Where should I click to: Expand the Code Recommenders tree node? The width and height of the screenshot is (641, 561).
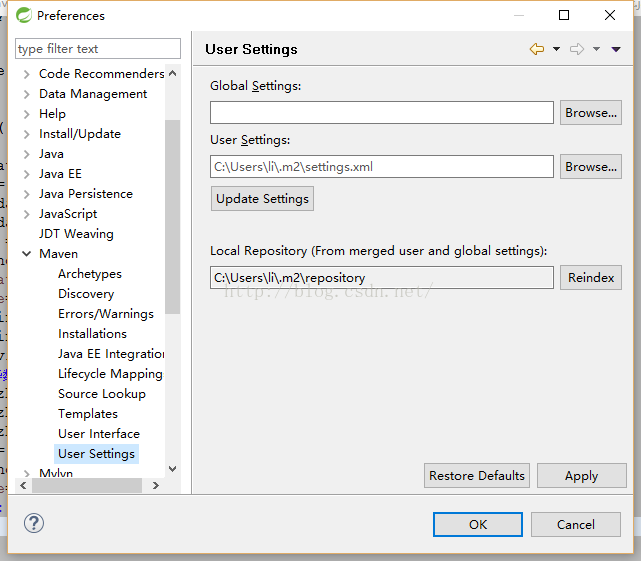click(27, 74)
